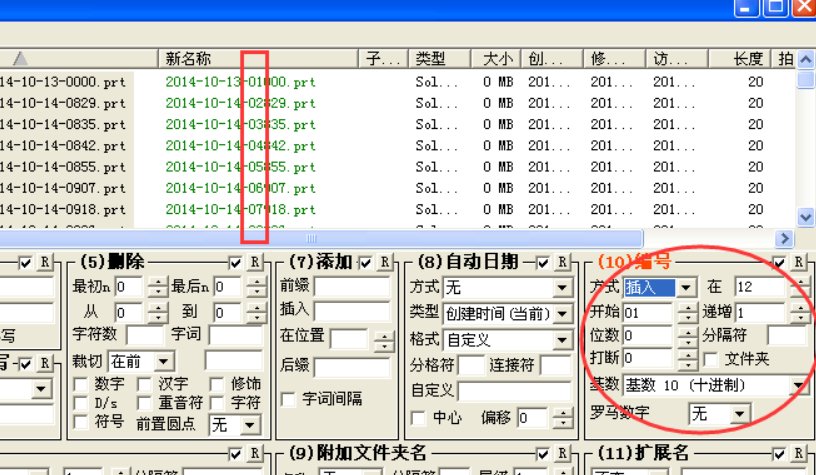Viewport: 816px width, 475px height.
Task: Click the sort triangle in the name column header
Action: click(x=20, y=59)
